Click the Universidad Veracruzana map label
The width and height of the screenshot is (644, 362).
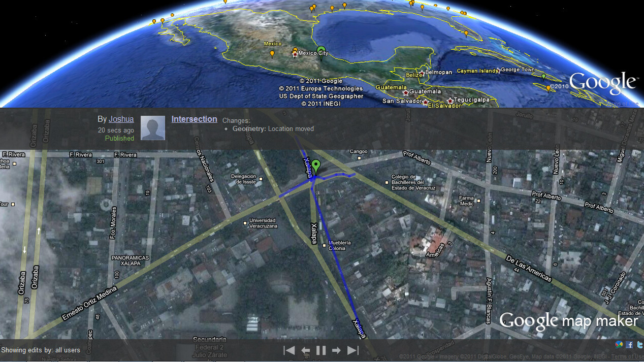[262, 223]
